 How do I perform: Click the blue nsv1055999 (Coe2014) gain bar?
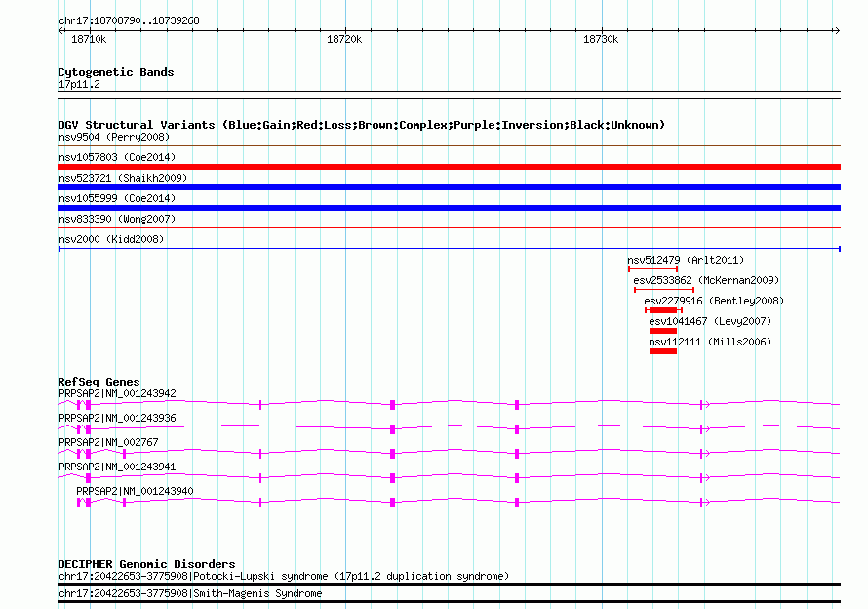click(x=449, y=208)
